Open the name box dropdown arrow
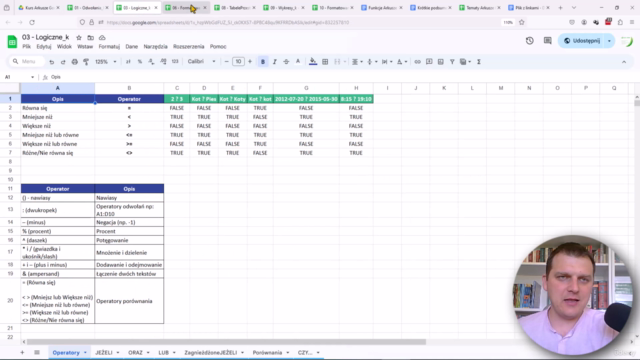This screenshot has height=360, width=640. click(x=32, y=77)
